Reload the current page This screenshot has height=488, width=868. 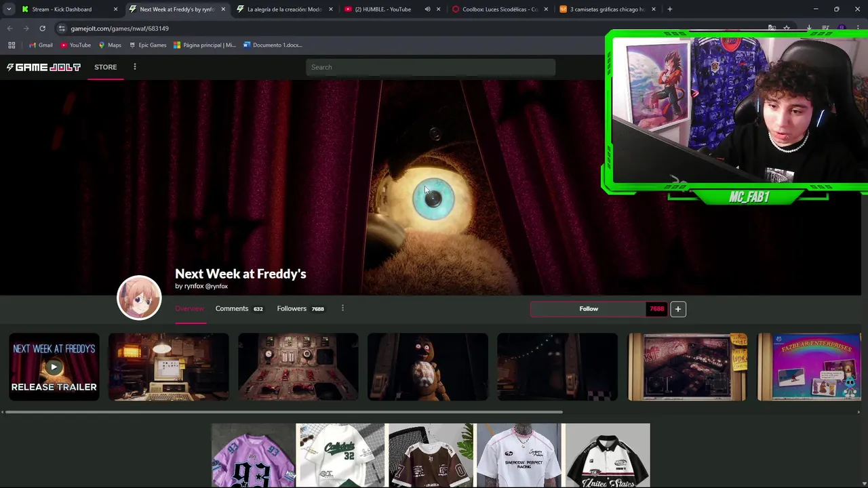(x=42, y=28)
